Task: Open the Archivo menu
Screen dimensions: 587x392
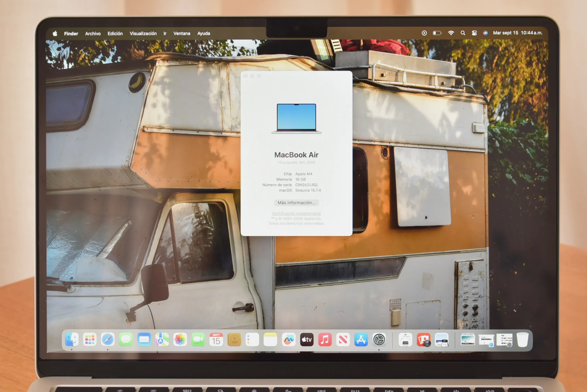Action: click(x=93, y=34)
